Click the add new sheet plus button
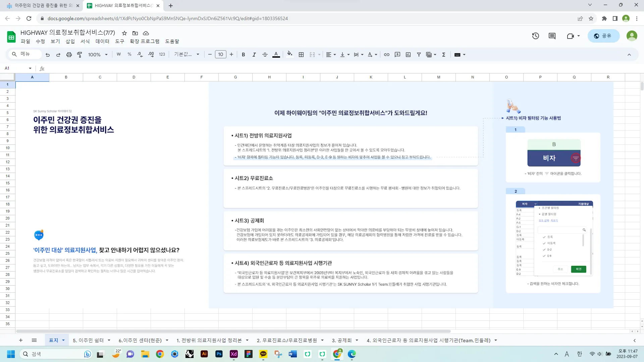 pyautogui.click(x=21, y=340)
